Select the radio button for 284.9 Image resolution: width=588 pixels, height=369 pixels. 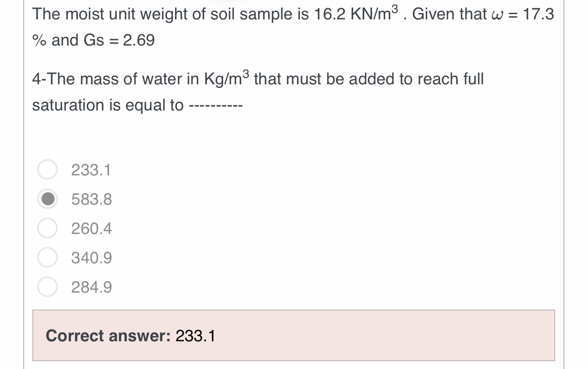(47, 287)
